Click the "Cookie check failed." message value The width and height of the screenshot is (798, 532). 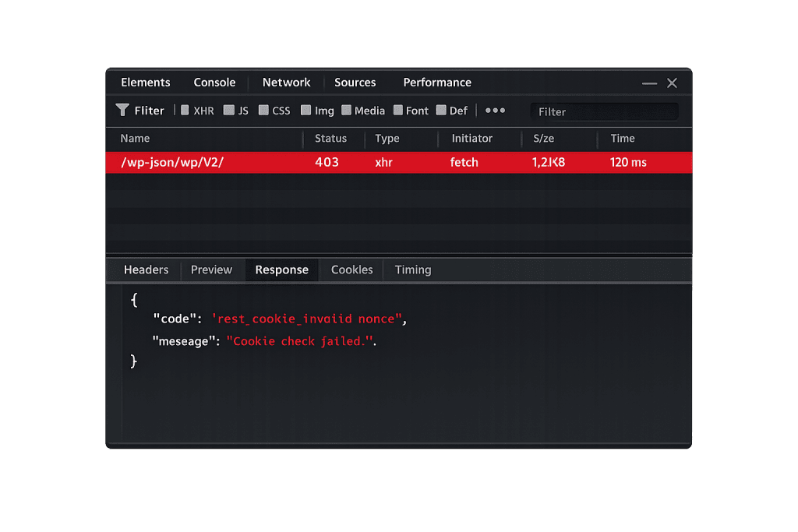coord(300,341)
